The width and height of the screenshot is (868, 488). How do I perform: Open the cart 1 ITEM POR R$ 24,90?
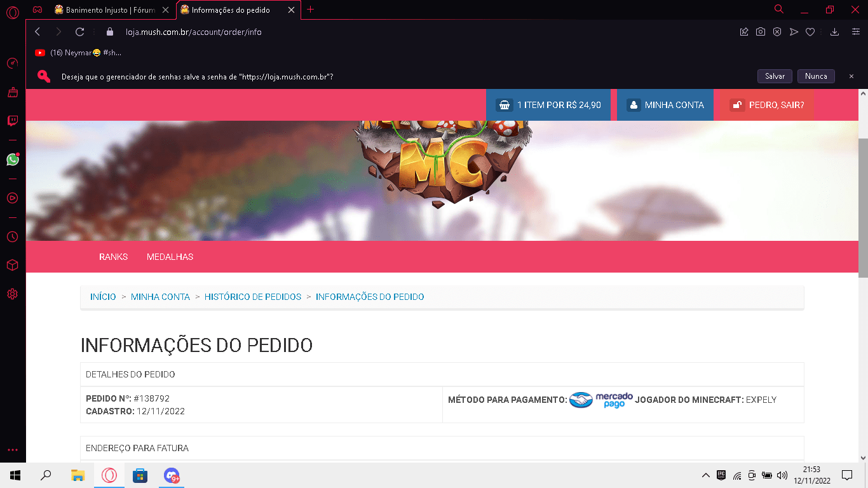[x=548, y=105]
